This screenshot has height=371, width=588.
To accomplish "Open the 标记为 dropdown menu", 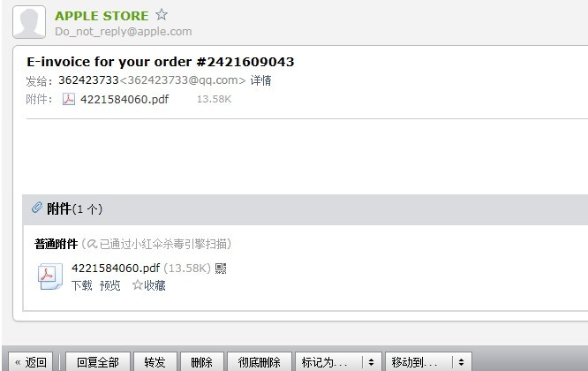I will click(338, 362).
